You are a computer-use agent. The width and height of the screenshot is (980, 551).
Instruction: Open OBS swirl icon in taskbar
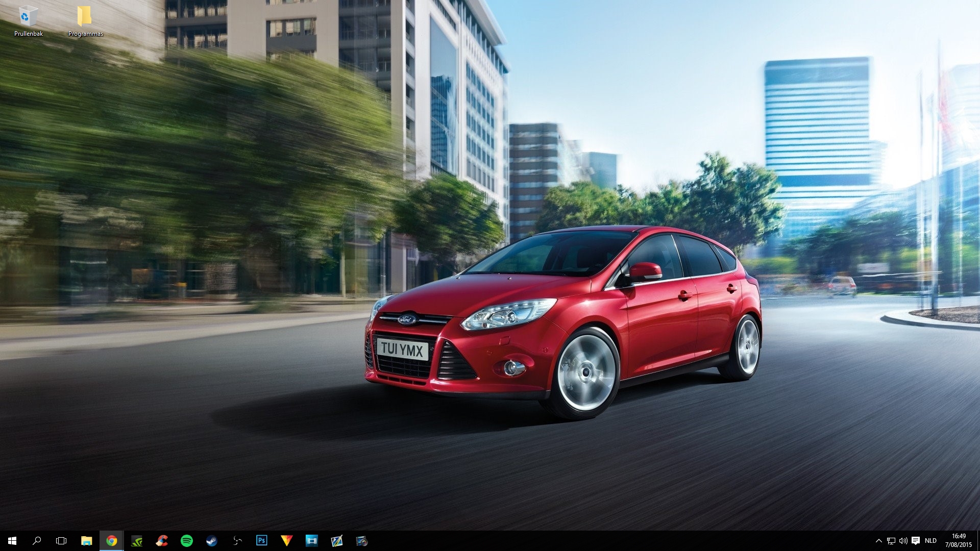pyautogui.click(x=236, y=541)
